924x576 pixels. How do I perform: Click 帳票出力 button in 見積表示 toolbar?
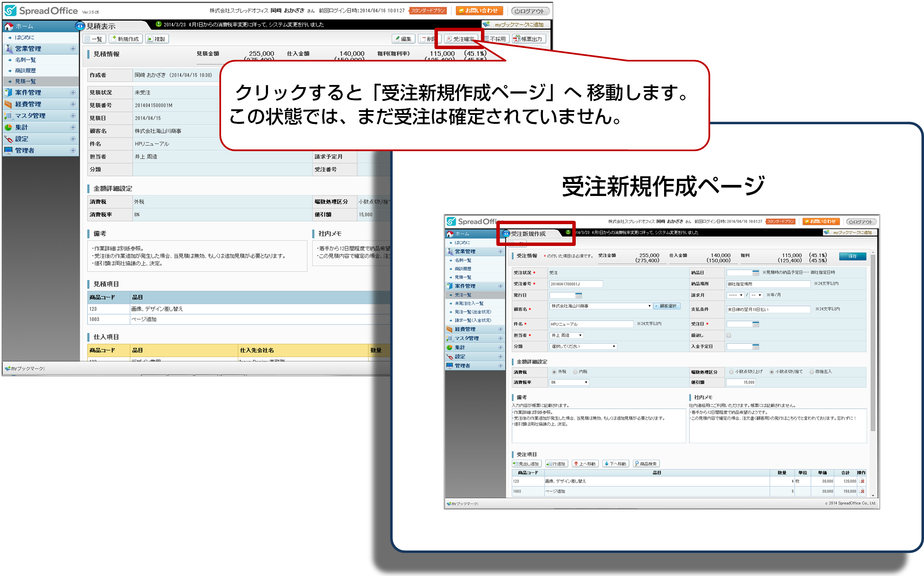click(x=528, y=39)
